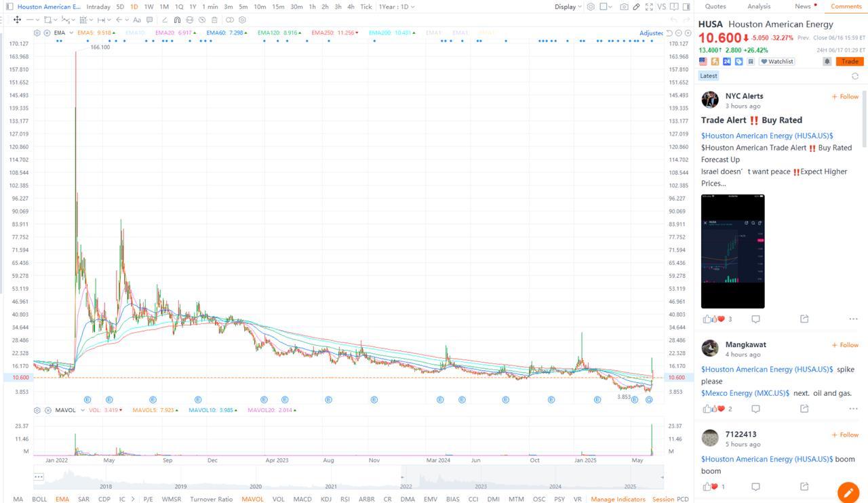Select the angle trend line tool
This screenshot has height=503, width=868.
point(165,20)
